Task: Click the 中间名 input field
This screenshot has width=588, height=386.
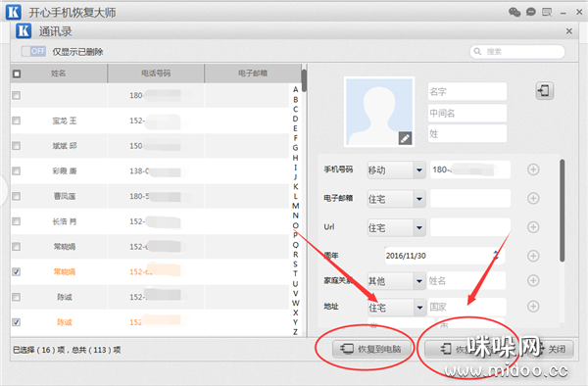Action: tap(467, 113)
